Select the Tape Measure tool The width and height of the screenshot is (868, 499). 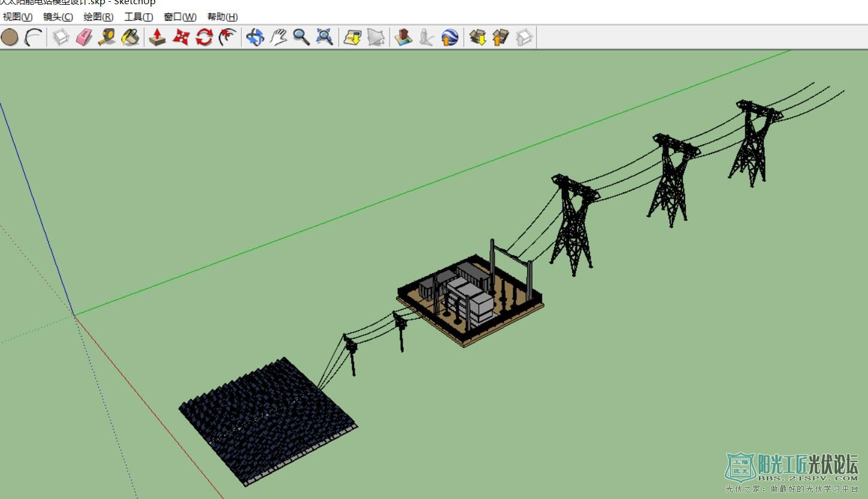pos(107,37)
